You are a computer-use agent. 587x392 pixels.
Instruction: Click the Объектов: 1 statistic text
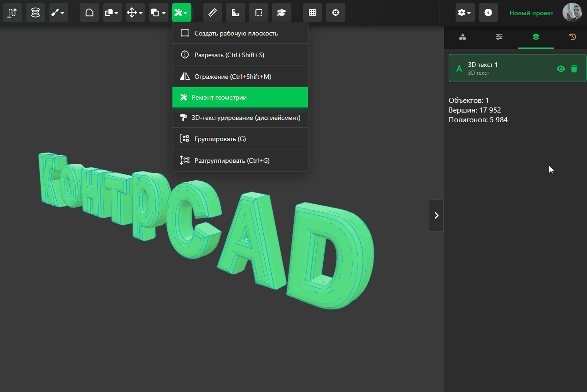coord(469,101)
